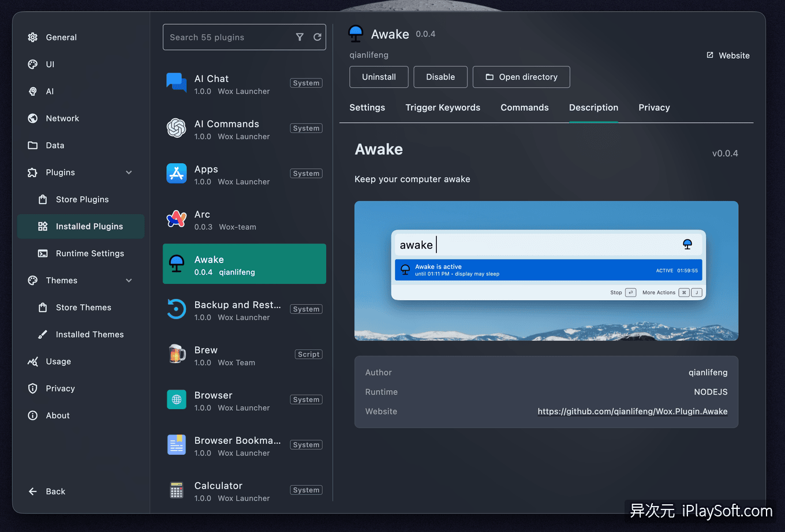Open the UI palette icon

click(x=33, y=65)
